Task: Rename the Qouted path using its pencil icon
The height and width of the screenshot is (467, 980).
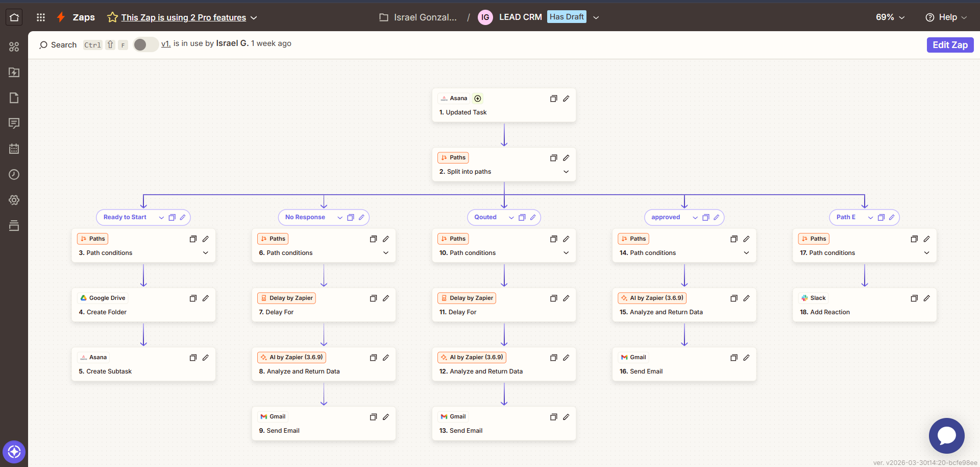Action: (x=533, y=217)
